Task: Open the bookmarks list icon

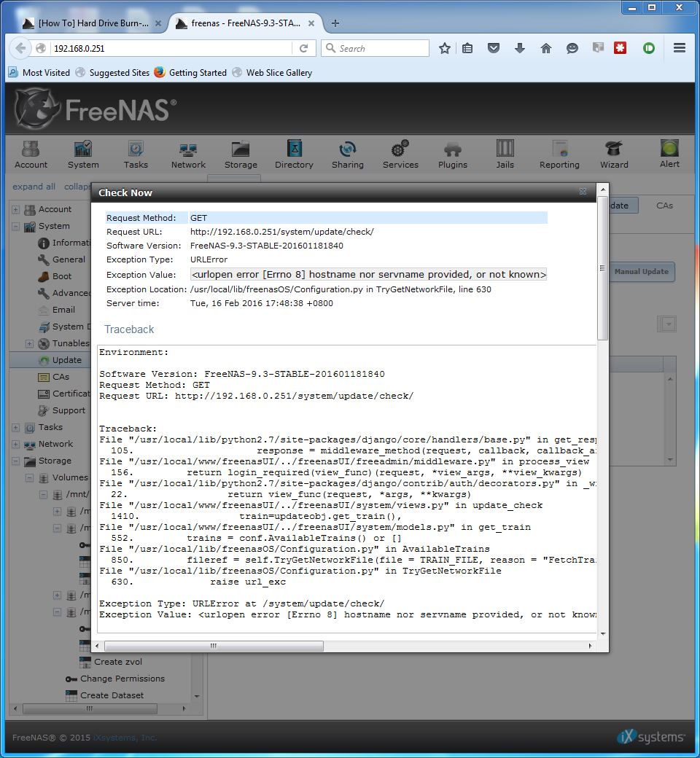Action: (467, 48)
